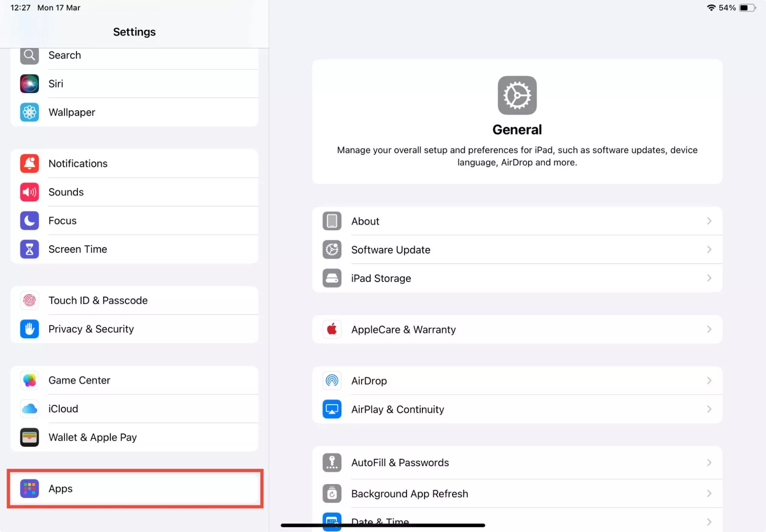The image size is (766, 532).
Task: Tap the Wallpaper flower icon
Action: coord(30,112)
